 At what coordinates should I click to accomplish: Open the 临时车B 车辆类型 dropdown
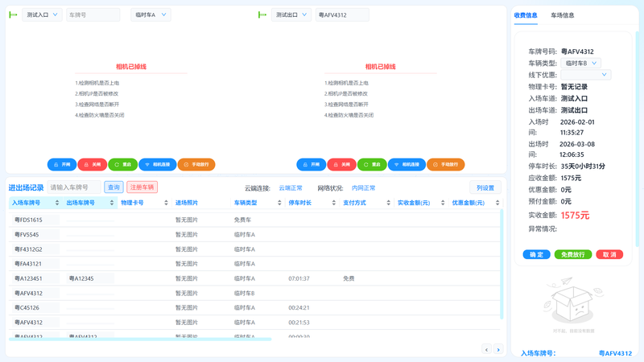(580, 64)
